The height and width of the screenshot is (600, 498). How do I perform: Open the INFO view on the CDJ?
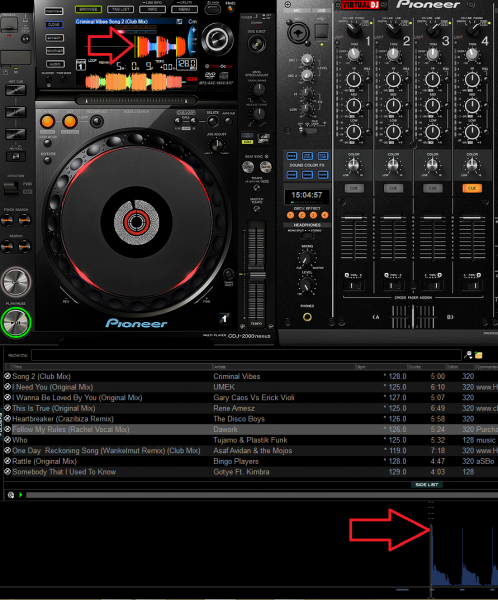point(152,9)
